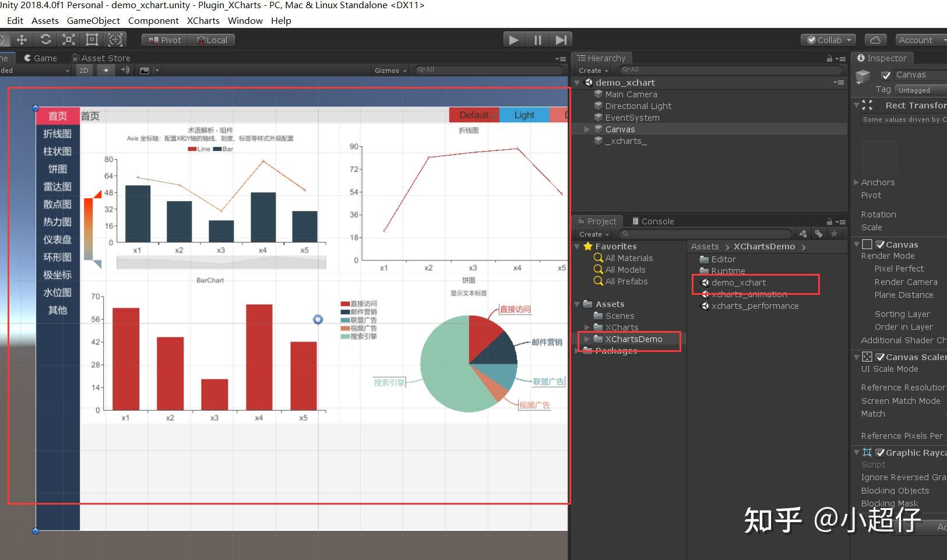The width and height of the screenshot is (947, 560).
Task: Toggle Local/Global handle rotation
Action: coord(212,40)
